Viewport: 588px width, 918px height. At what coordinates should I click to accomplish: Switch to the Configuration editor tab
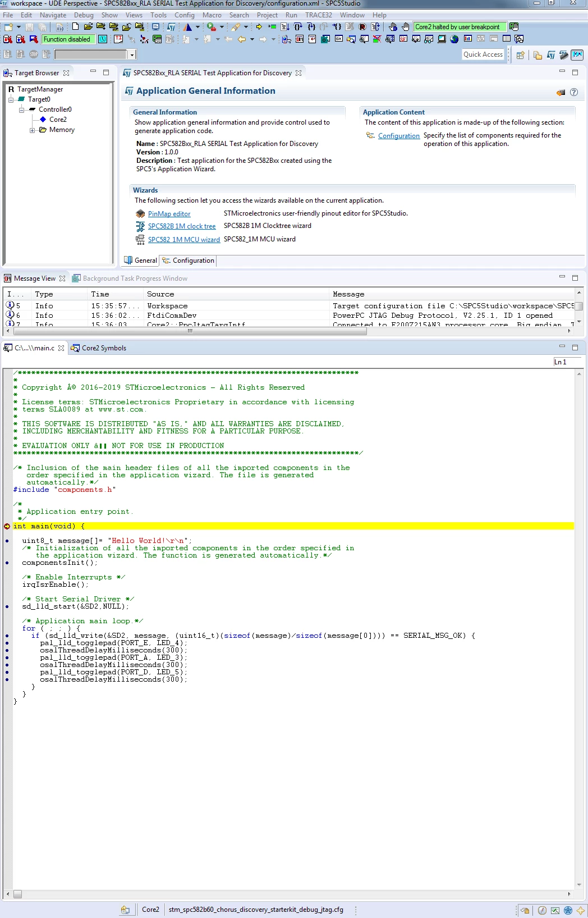[x=189, y=261]
